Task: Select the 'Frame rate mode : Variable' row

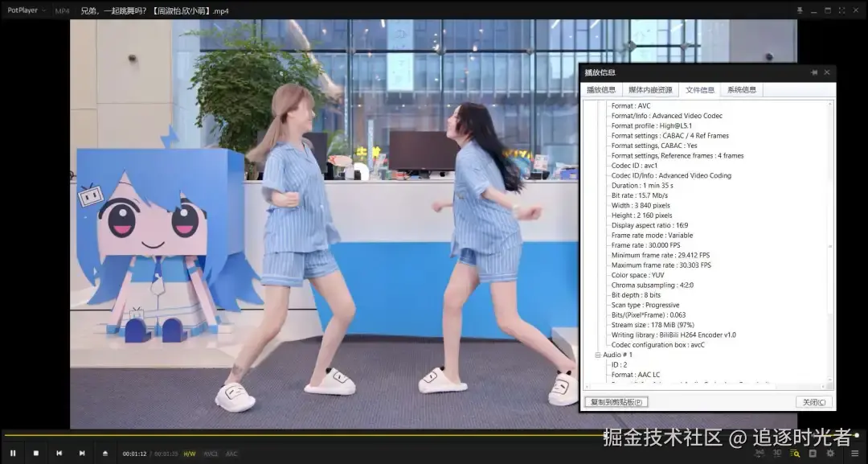Action: (652, 236)
